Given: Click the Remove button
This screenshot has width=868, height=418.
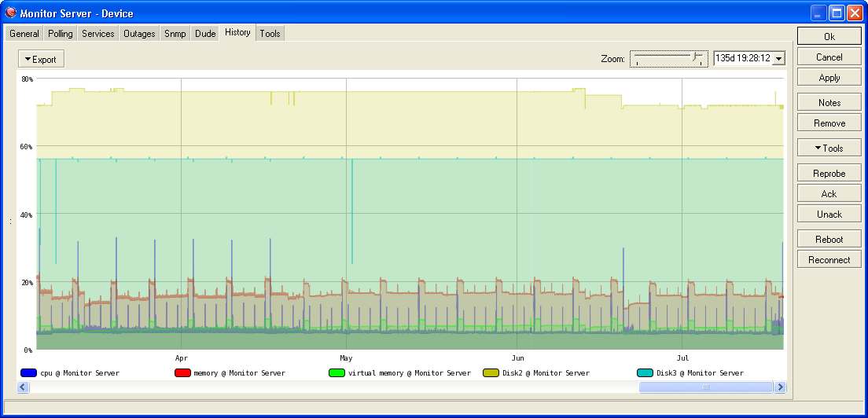Looking at the screenshot, I should point(829,123).
